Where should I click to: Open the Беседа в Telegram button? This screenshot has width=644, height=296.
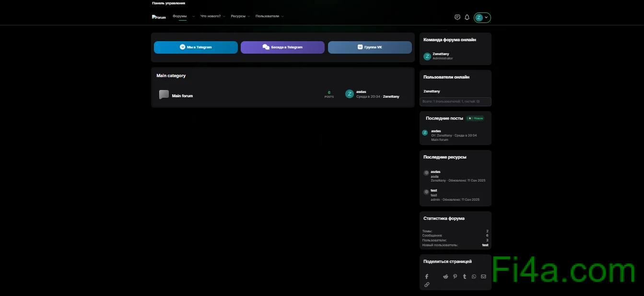[282, 47]
